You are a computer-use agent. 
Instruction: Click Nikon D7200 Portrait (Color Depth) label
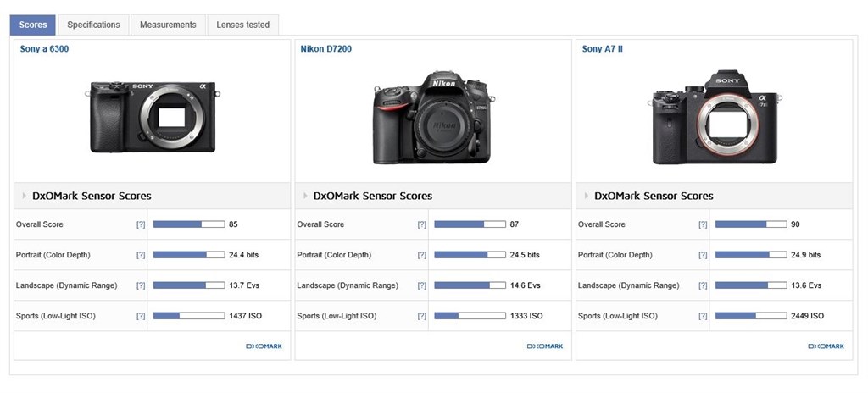point(334,255)
